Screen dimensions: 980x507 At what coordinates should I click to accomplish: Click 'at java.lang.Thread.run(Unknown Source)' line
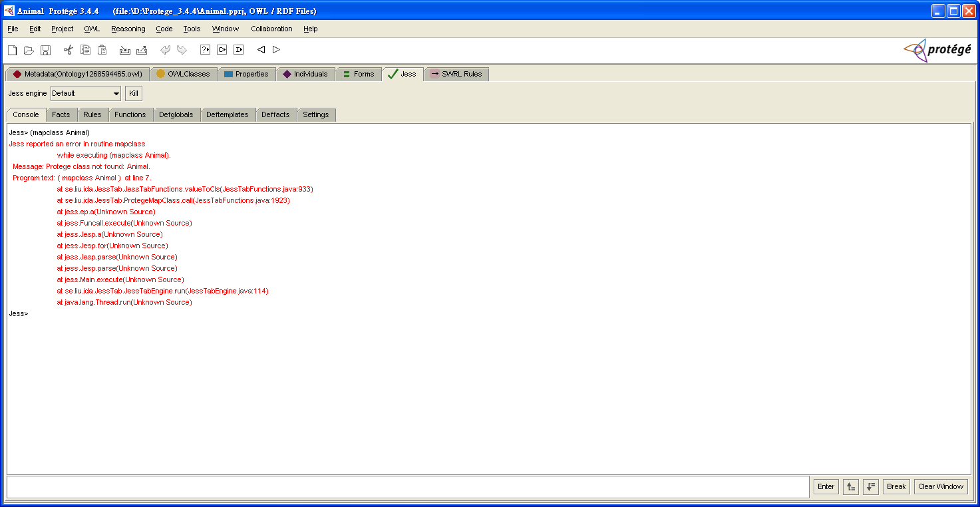(124, 302)
